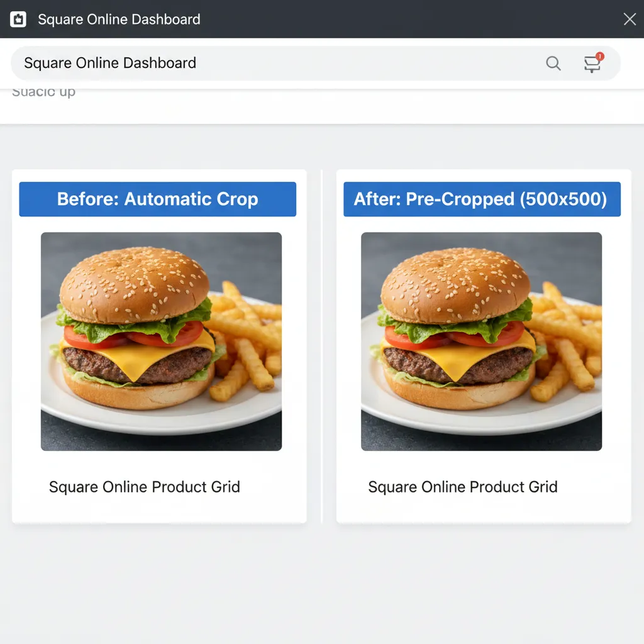Select the After: Pre-Cropped (500x500) banner

pos(482,199)
